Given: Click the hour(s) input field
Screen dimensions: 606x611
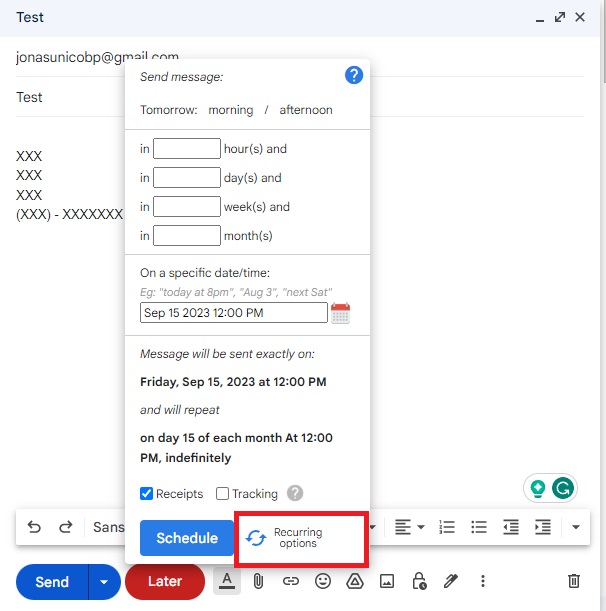Looking at the screenshot, I should tap(187, 148).
